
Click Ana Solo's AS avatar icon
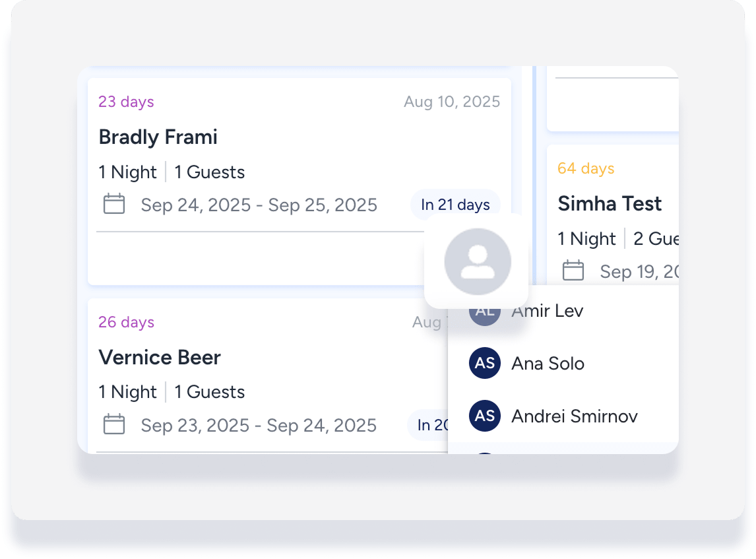click(485, 363)
